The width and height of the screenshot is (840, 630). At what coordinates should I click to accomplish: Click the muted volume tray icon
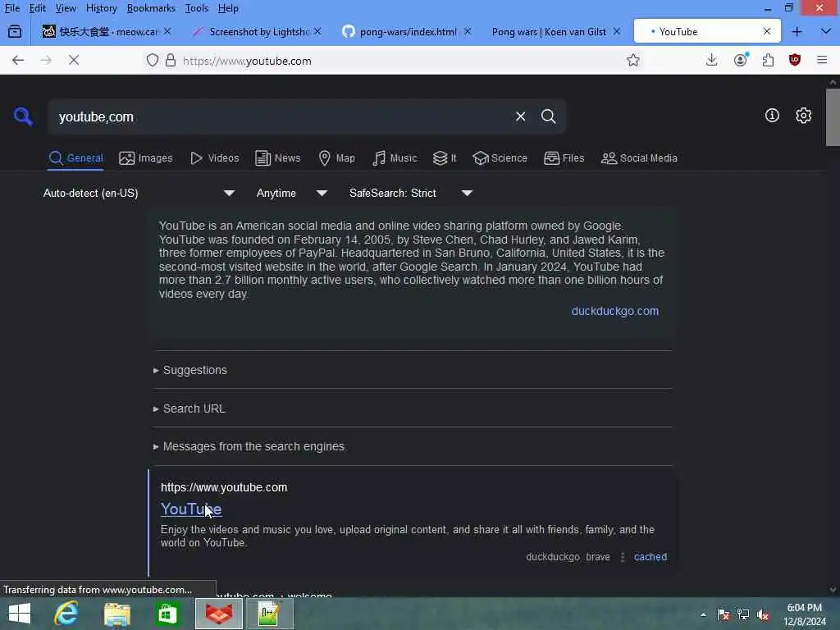pyautogui.click(x=763, y=614)
